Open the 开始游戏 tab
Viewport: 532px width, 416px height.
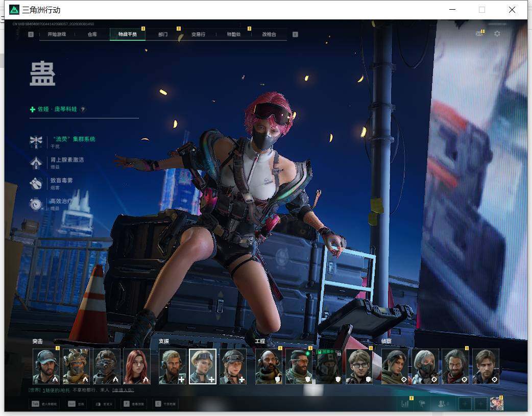pyautogui.click(x=57, y=34)
